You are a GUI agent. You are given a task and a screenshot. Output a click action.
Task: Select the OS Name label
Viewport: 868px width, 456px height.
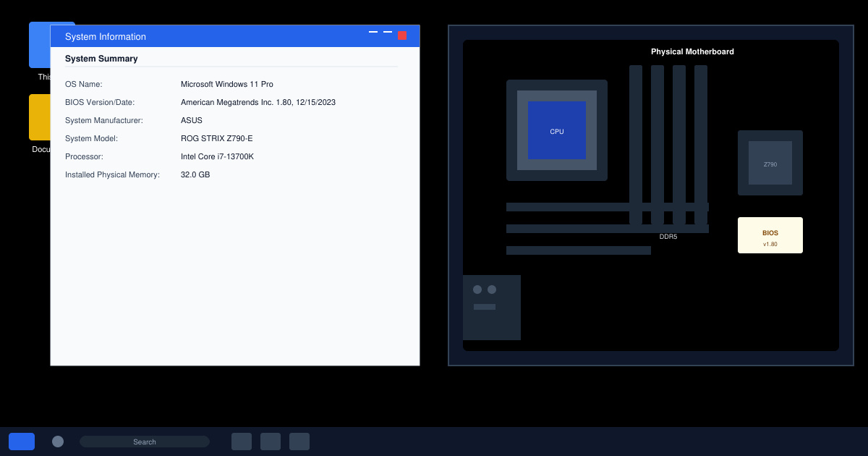pos(84,84)
